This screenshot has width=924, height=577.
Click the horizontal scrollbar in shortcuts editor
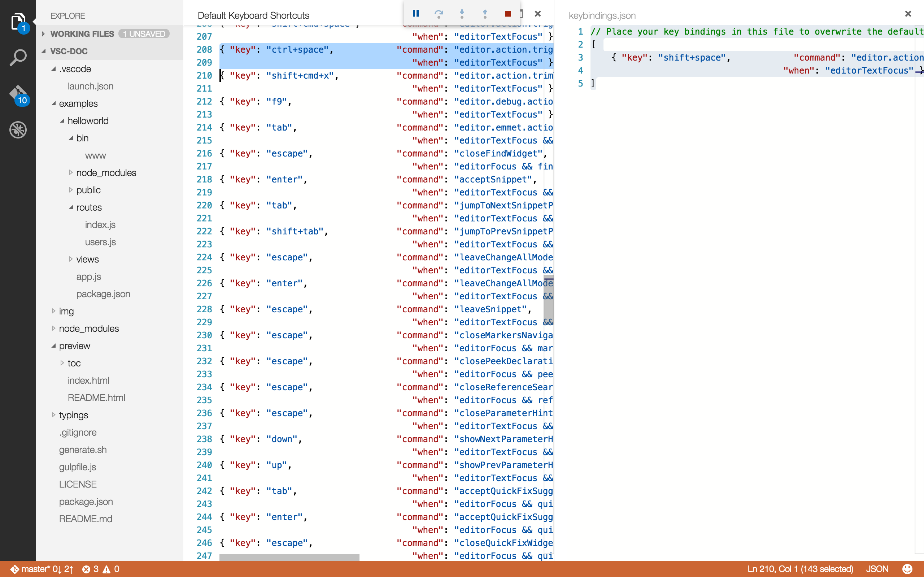click(289, 557)
